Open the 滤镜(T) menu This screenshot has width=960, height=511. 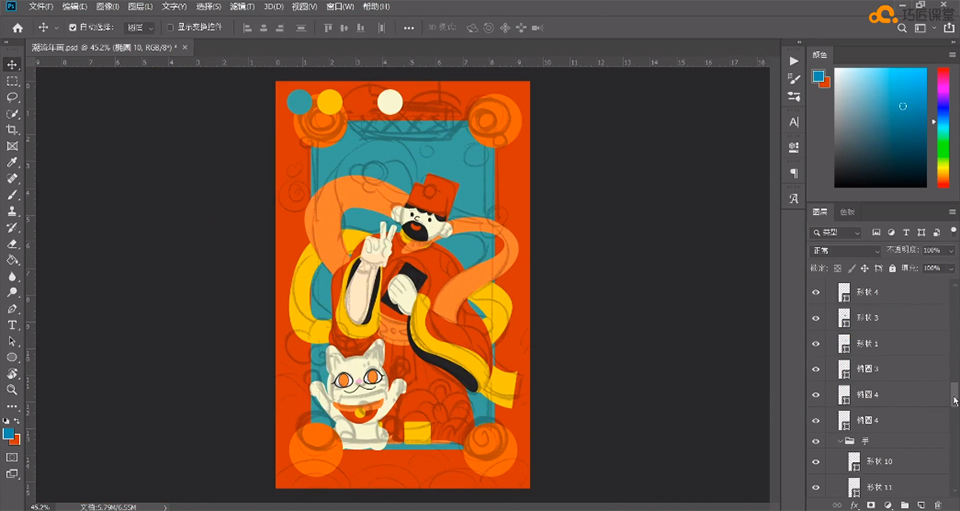[242, 7]
